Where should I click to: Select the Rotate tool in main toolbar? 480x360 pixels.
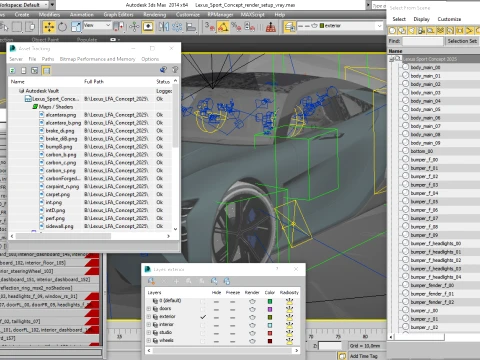(x=62, y=27)
